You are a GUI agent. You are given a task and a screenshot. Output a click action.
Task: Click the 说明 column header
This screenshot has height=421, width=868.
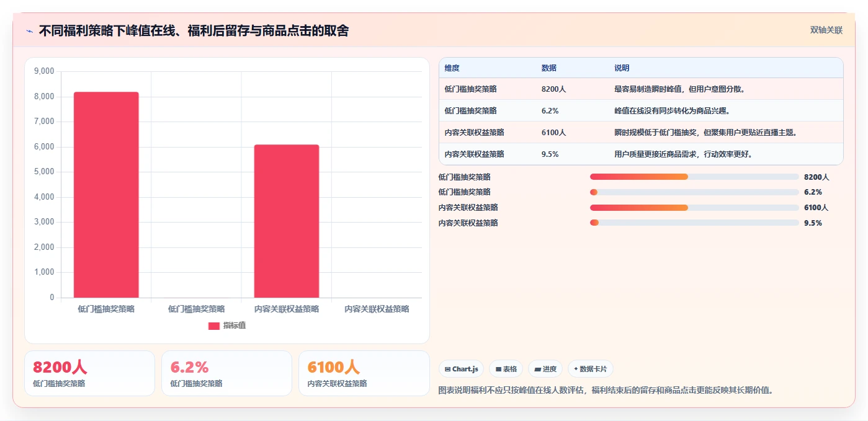622,68
